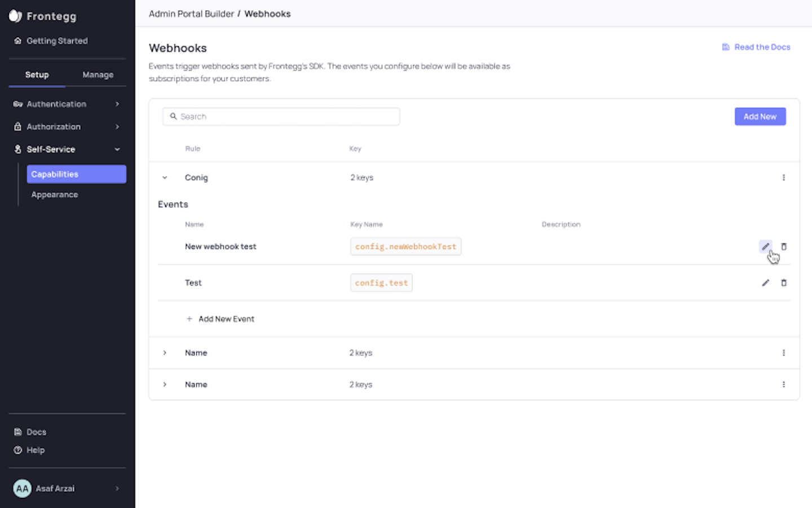Click Webhooks breadcrumb text
The width and height of the screenshot is (812, 508).
267,14
